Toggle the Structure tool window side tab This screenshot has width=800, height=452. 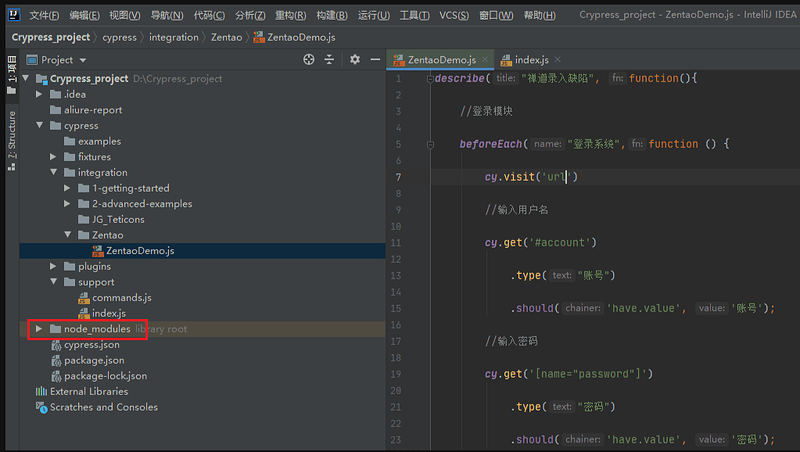point(12,141)
